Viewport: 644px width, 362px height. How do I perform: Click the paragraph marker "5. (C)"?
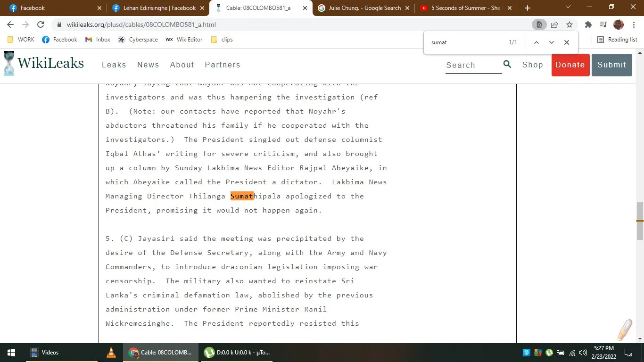coord(119,239)
